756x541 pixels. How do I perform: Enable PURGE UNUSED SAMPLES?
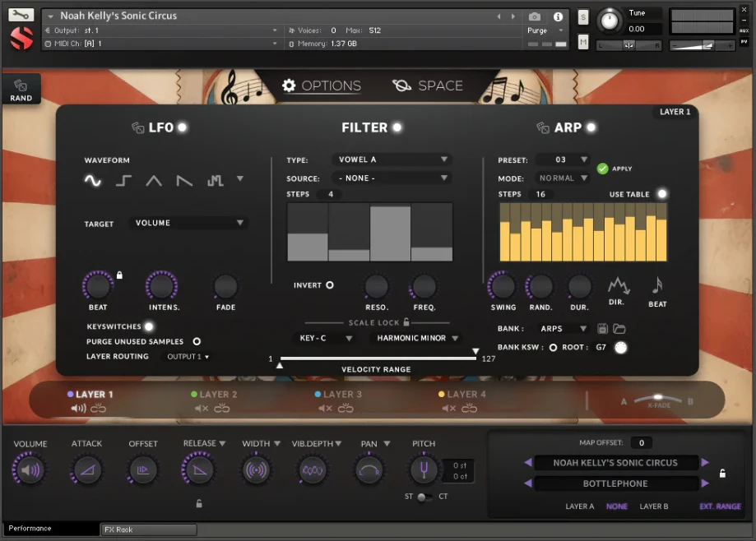tap(197, 341)
